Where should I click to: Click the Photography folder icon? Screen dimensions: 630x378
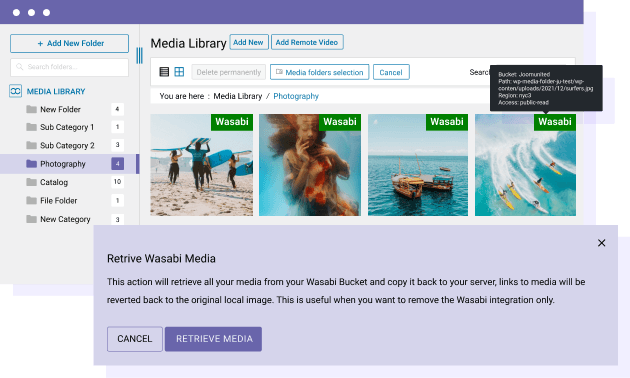click(31, 163)
